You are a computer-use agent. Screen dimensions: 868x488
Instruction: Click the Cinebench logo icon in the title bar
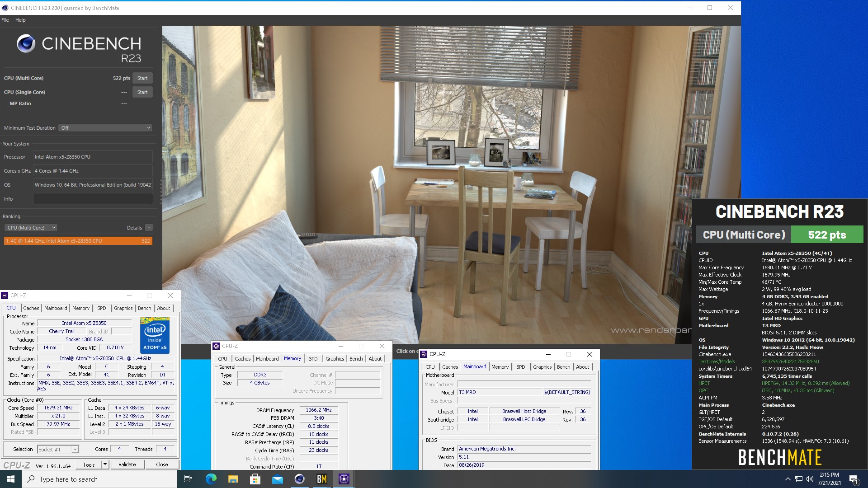pyautogui.click(x=5, y=8)
